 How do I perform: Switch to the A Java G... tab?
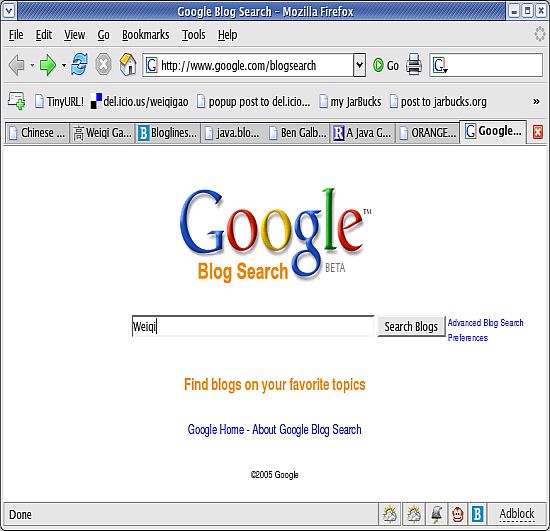point(363,133)
